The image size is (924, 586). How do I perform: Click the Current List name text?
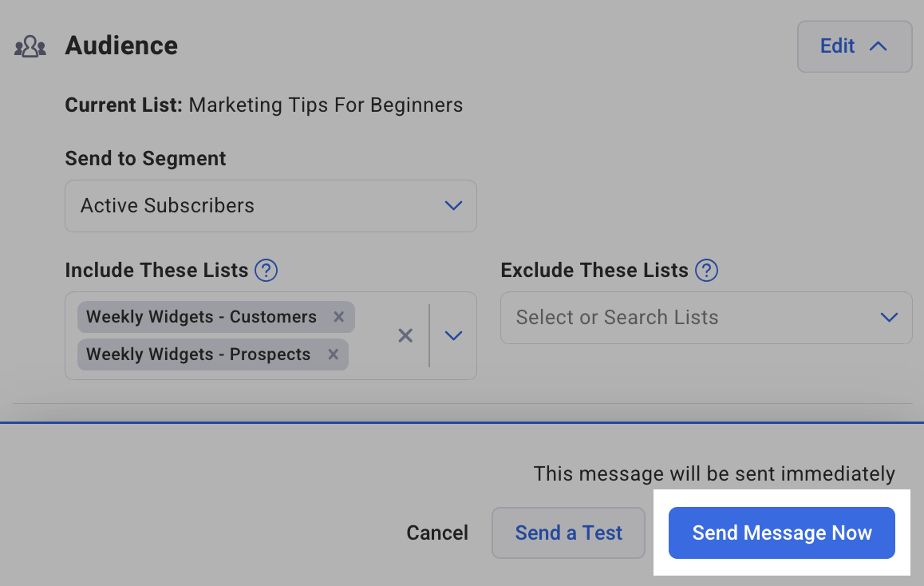[x=326, y=105]
